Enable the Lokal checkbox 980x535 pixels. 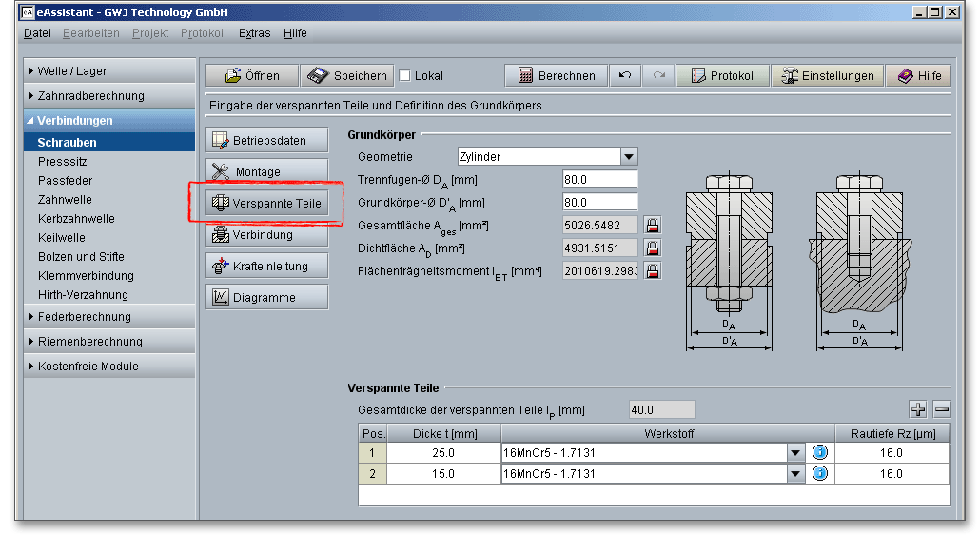pyautogui.click(x=404, y=76)
